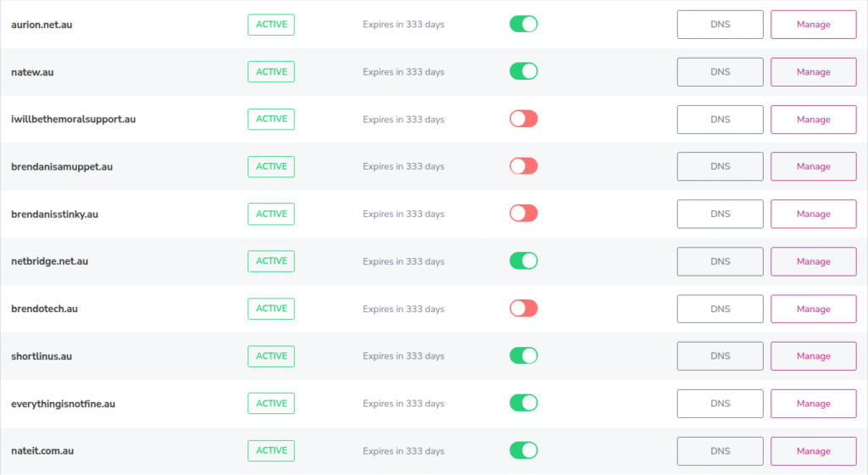
Task: Disable toggle for shortlinus.au
Action: pos(523,356)
